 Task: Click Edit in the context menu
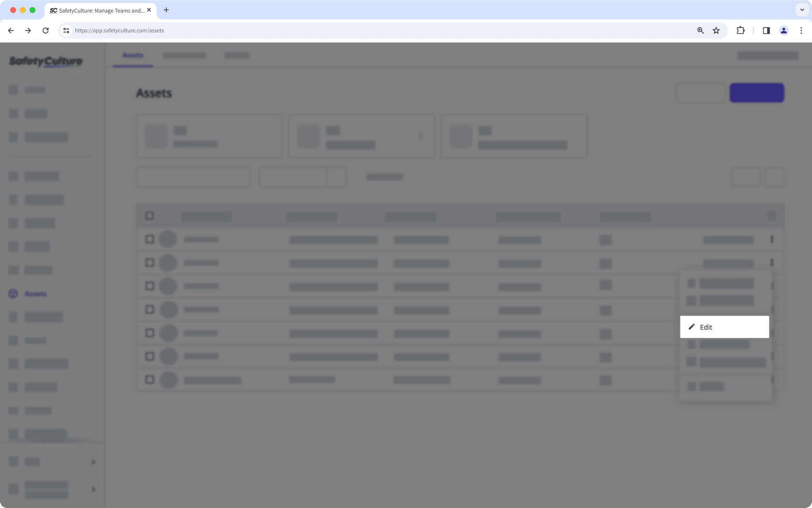click(724, 327)
